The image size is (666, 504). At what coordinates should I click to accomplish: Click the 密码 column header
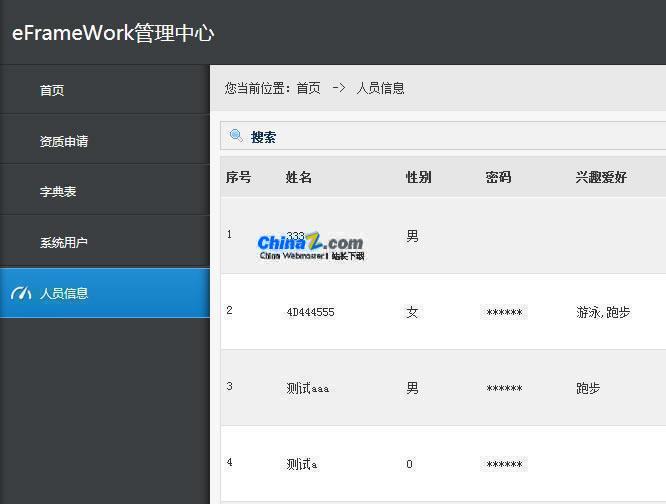point(498,177)
